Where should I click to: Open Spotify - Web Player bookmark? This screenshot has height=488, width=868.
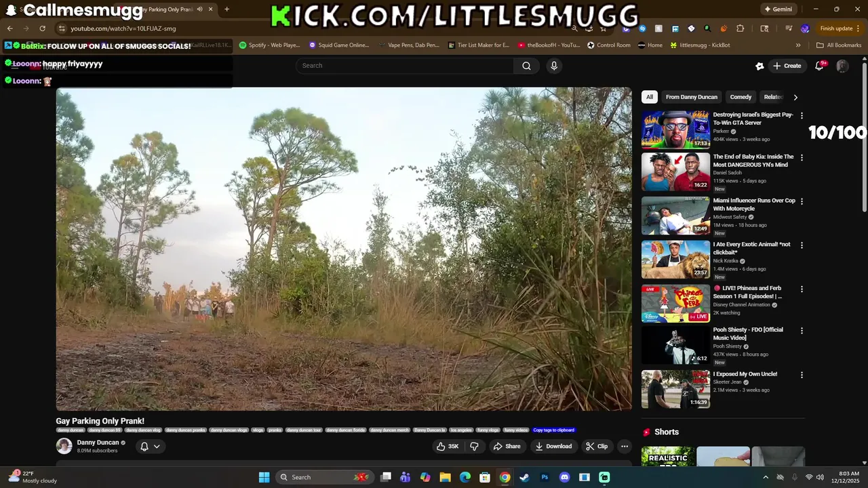click(x=269, y=45)
